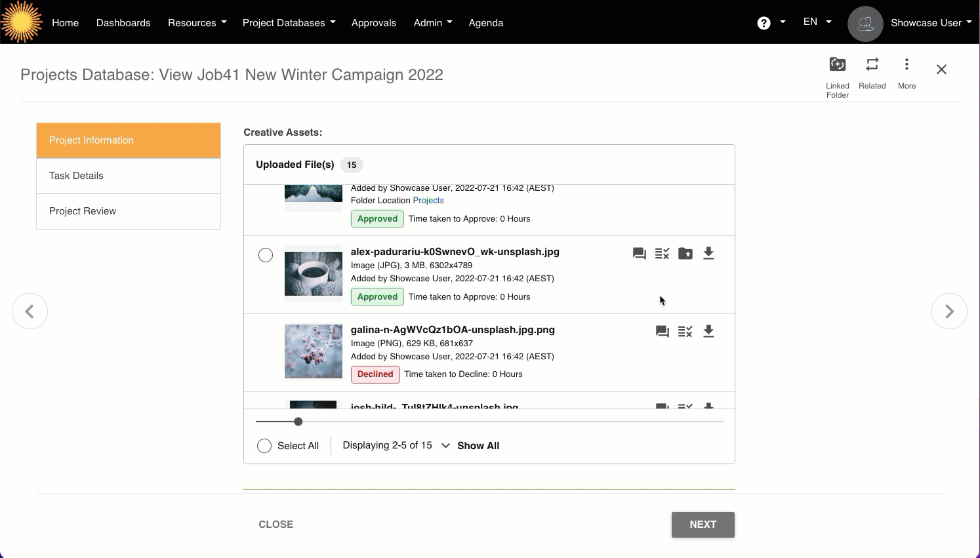Open the More options menu icon
980x558 pixels.
[907, 65]
